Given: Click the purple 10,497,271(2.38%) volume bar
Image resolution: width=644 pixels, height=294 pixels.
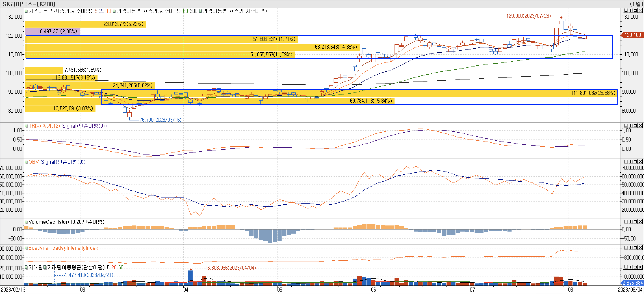Looking at the screenshot, I should tap(52, 31).
